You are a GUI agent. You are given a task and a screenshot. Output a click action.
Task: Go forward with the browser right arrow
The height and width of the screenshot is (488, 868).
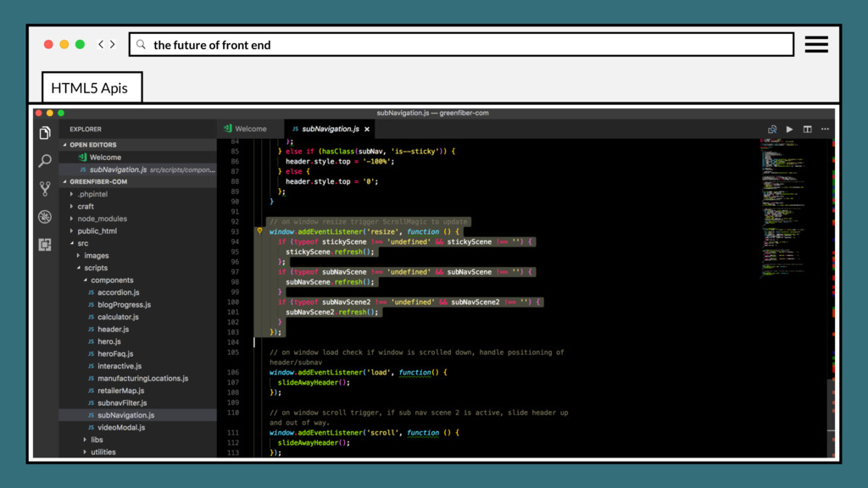113,44
